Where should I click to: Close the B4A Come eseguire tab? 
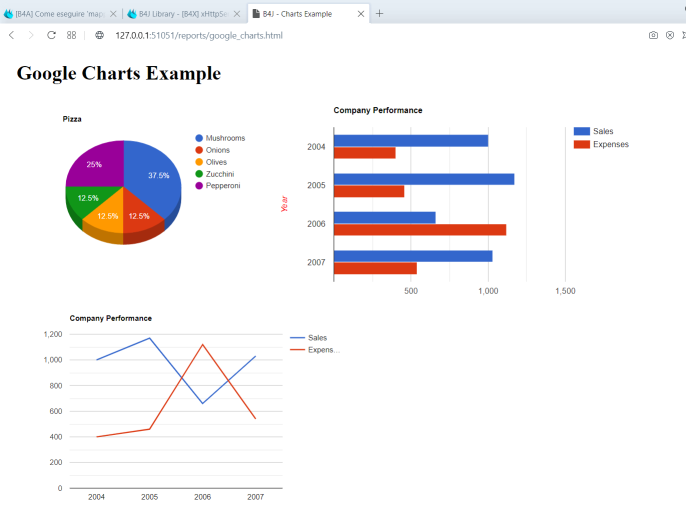pyautogui.click(x=113, y=14)
